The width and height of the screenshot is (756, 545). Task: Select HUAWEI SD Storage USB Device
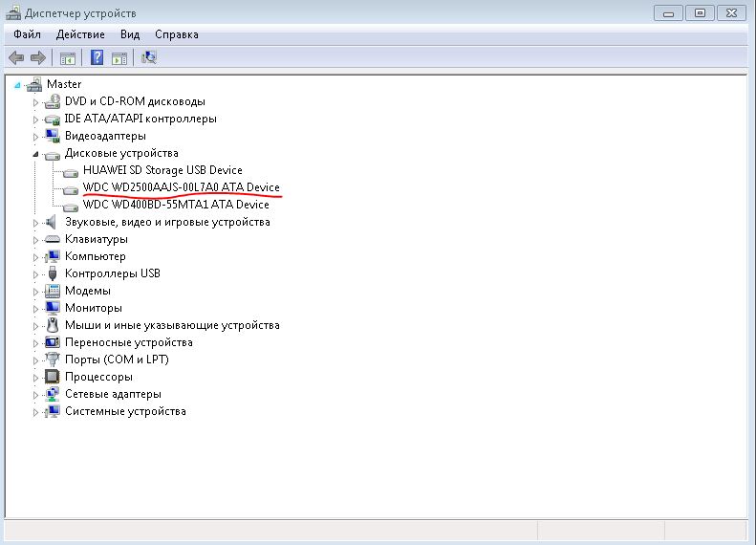[x=162, y=170]
